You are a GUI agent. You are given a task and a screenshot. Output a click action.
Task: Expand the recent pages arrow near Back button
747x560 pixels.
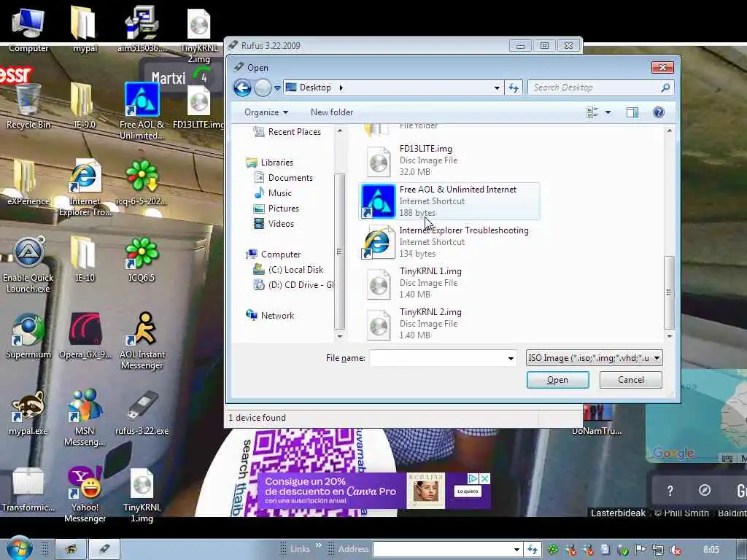pos(277,88)
